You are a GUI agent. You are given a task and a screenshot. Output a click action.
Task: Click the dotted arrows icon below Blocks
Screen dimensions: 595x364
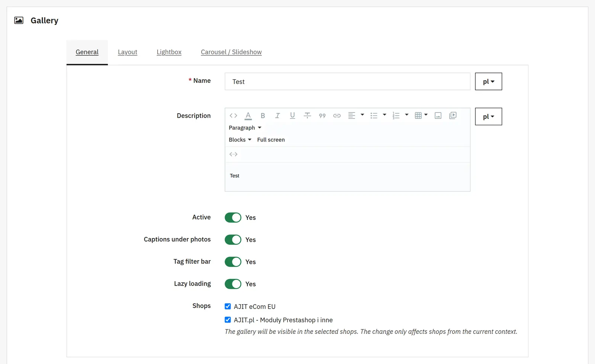tap(233, 154)
